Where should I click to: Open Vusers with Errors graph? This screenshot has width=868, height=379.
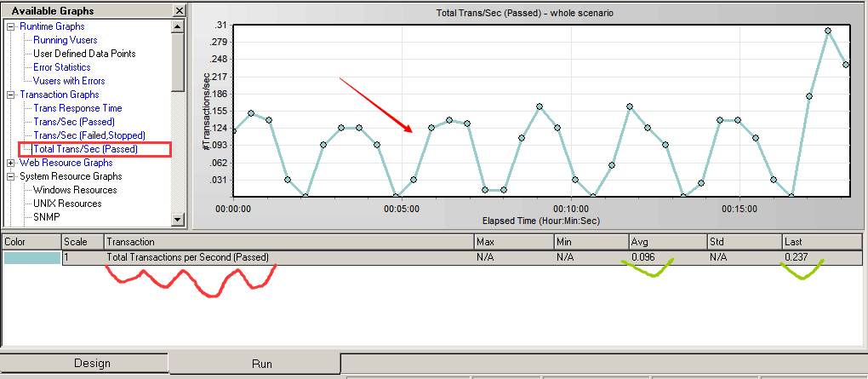pos(69,81)
